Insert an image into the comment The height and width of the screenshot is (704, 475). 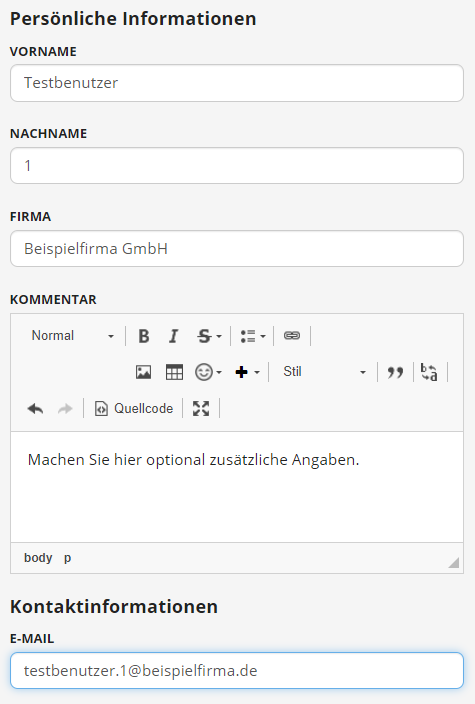pos(144,372)
